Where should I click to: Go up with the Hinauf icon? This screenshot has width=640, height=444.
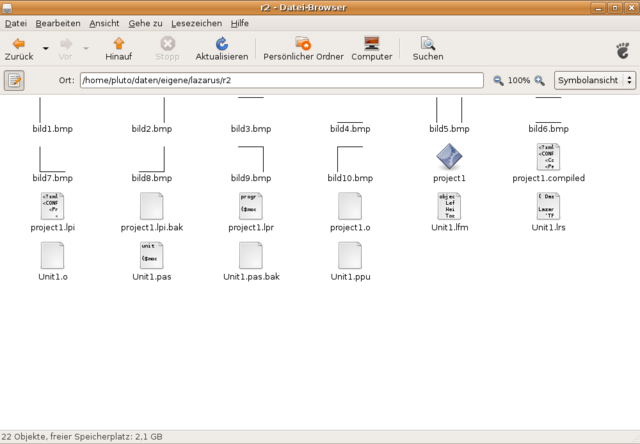tap(118, 44)
